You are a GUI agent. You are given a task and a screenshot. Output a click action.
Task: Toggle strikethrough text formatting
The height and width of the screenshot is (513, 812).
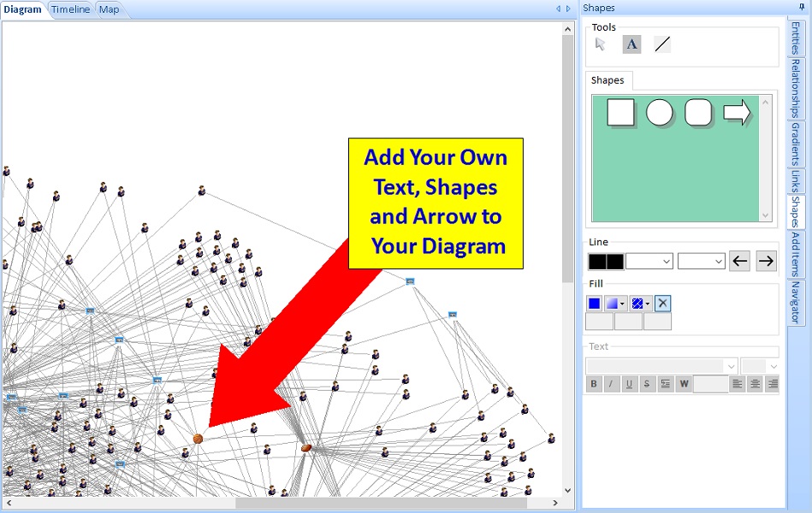tap(645, 384)
